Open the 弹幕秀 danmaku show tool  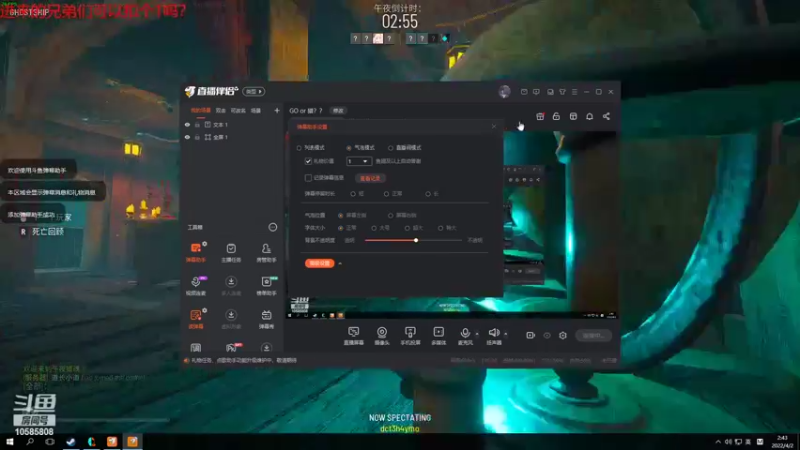tap(266, 318)
